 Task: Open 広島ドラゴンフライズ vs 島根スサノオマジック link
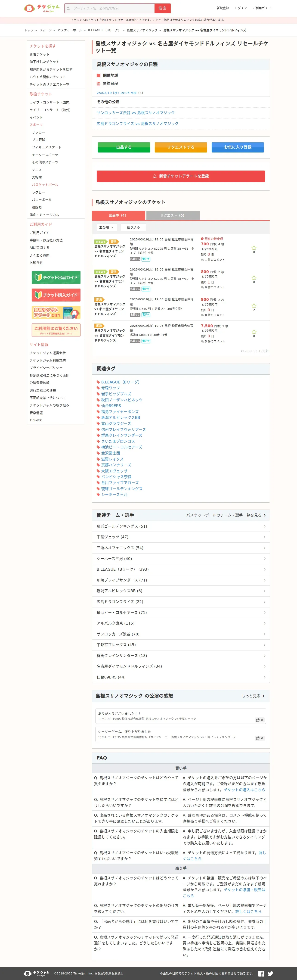click(x=137, y=124)
